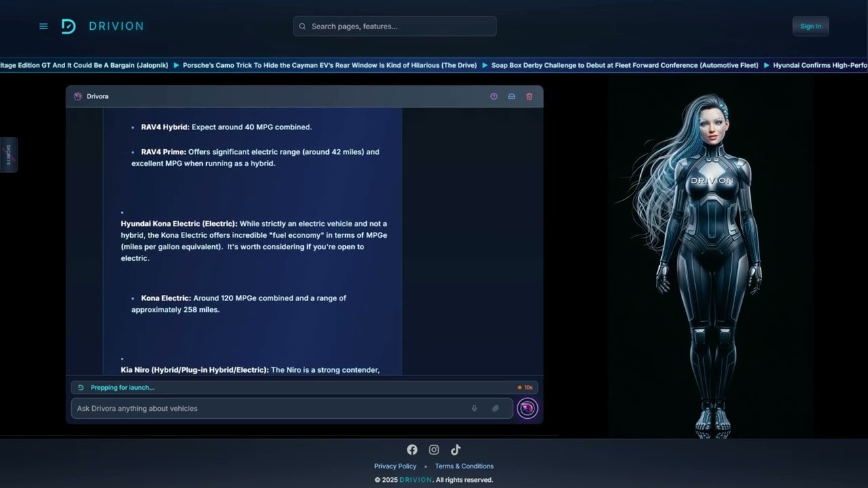This screenshot has height=488, width=868.
Task: Click the Drivora avatar icon in chat header
Action: [x=77, y=96]
